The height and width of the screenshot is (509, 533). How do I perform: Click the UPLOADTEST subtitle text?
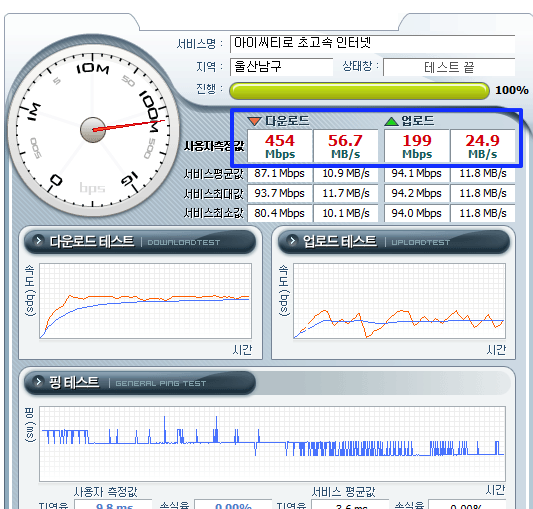click(421, 242)
